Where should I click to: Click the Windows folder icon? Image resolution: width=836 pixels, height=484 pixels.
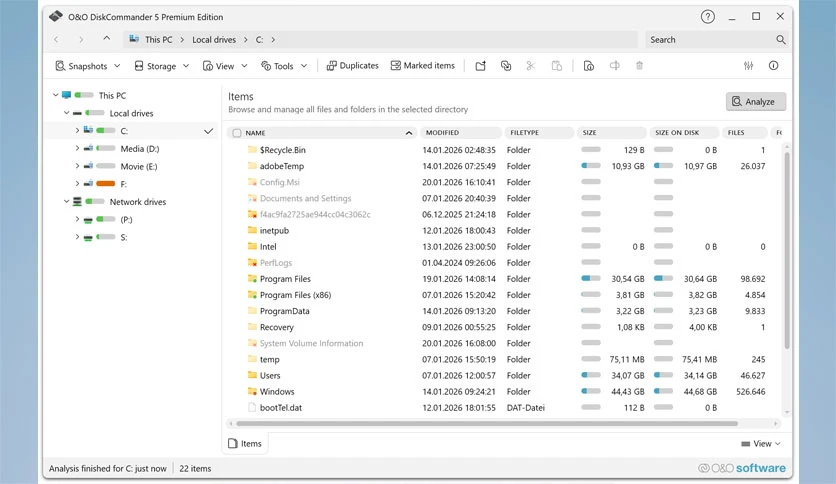[x=252, y=391]
